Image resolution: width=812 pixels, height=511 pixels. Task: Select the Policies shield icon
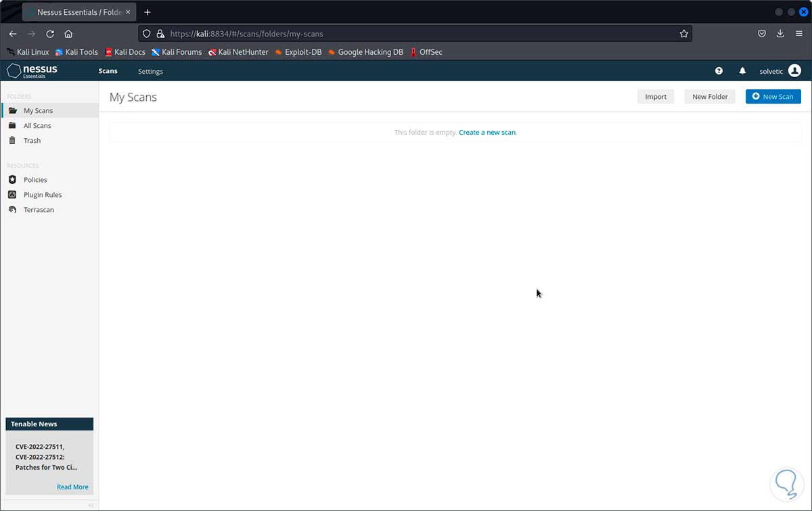tap(12, 179)
